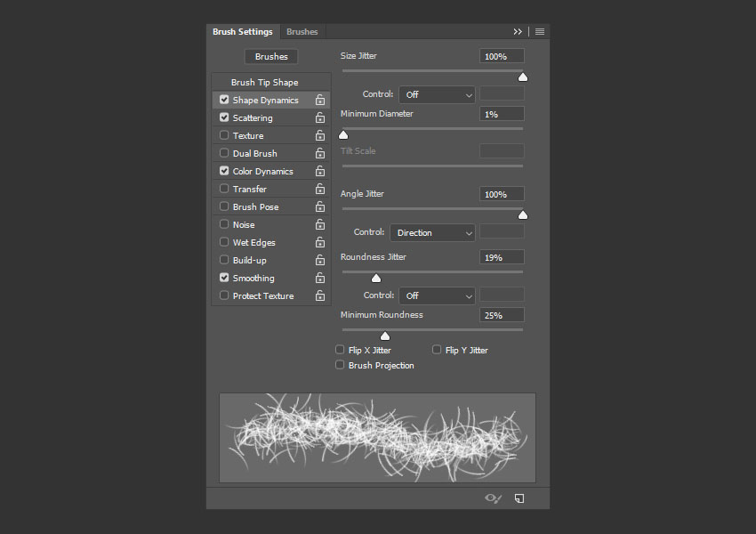Click the Minimum Diameter slider handle
Viewport: 756px width, 534px height.
point(343,135)
